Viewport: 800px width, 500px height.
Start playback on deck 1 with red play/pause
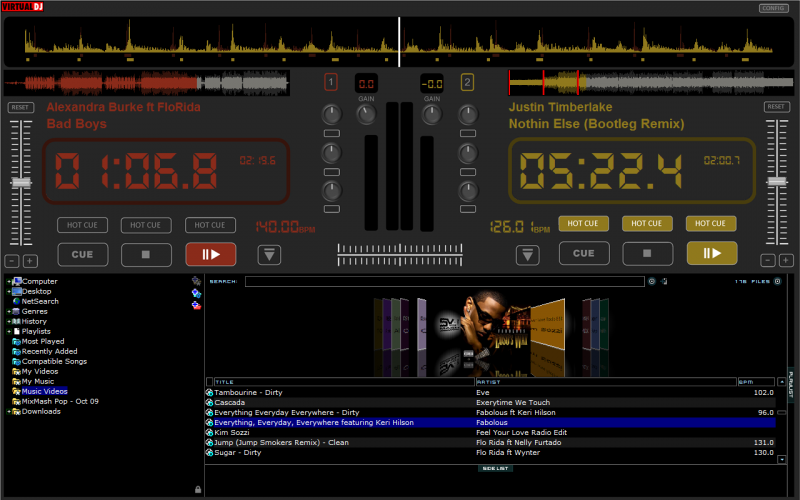pos(210,254)
